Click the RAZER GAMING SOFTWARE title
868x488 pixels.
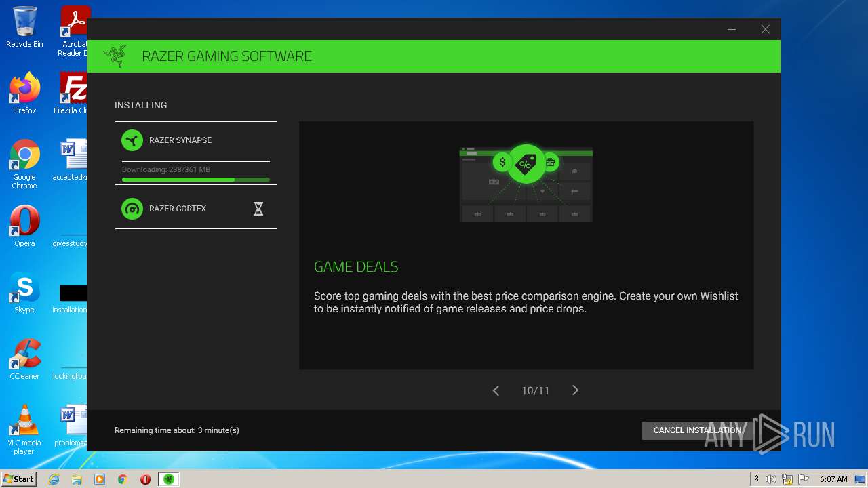226,56
